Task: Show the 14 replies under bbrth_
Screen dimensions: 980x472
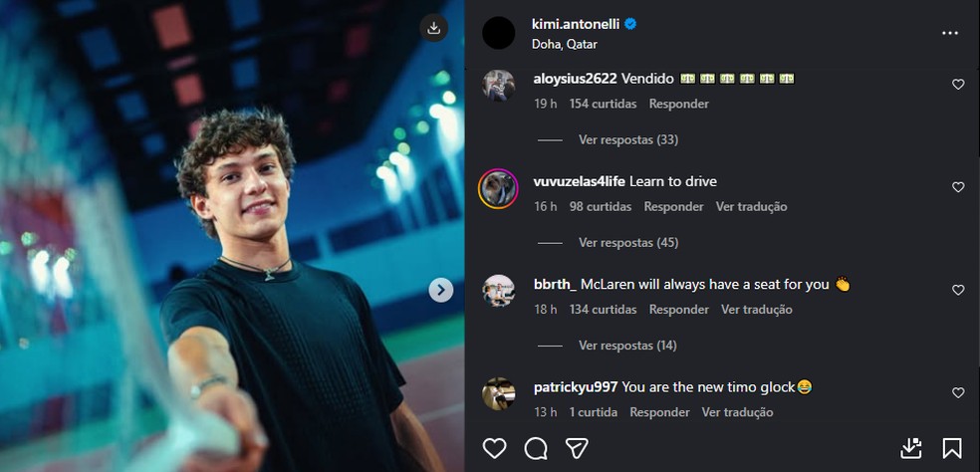Action: tap(627, 346)
